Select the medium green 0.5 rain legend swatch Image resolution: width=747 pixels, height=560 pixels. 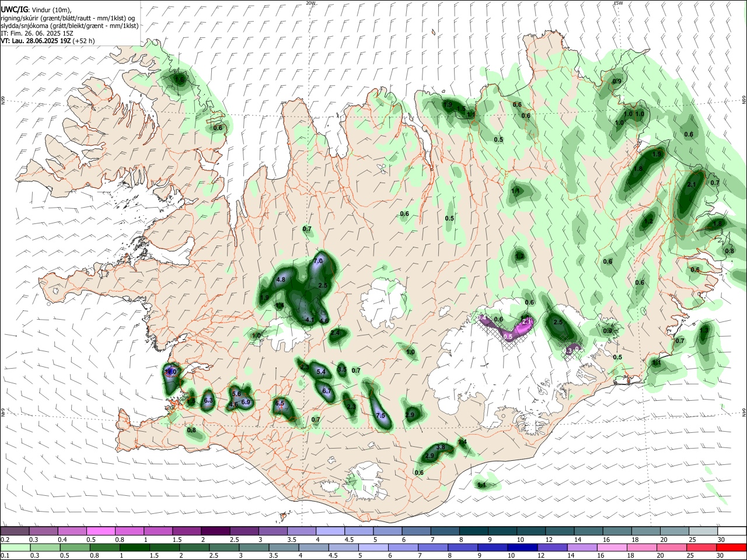pyautogui.click(x=76, y=547)
